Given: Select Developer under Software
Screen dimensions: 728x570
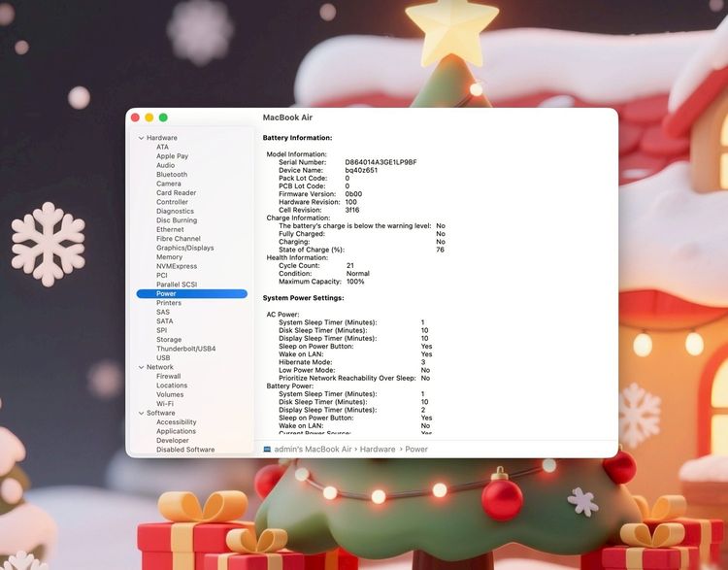Looking at the screenshot, I should pyautogui.click(x=172, y=441).
